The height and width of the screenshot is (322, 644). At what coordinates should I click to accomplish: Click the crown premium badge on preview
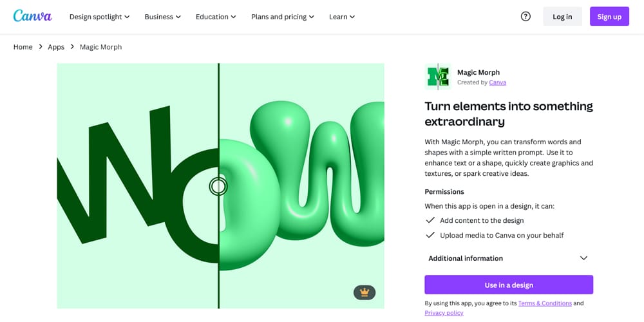[x=365, y=292]
